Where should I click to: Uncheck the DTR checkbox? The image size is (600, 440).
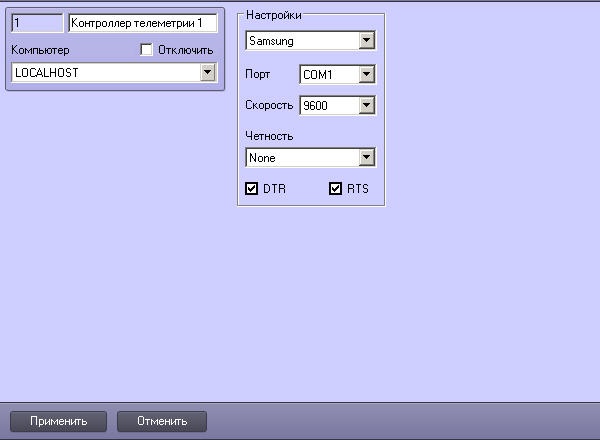coord(251,188)
